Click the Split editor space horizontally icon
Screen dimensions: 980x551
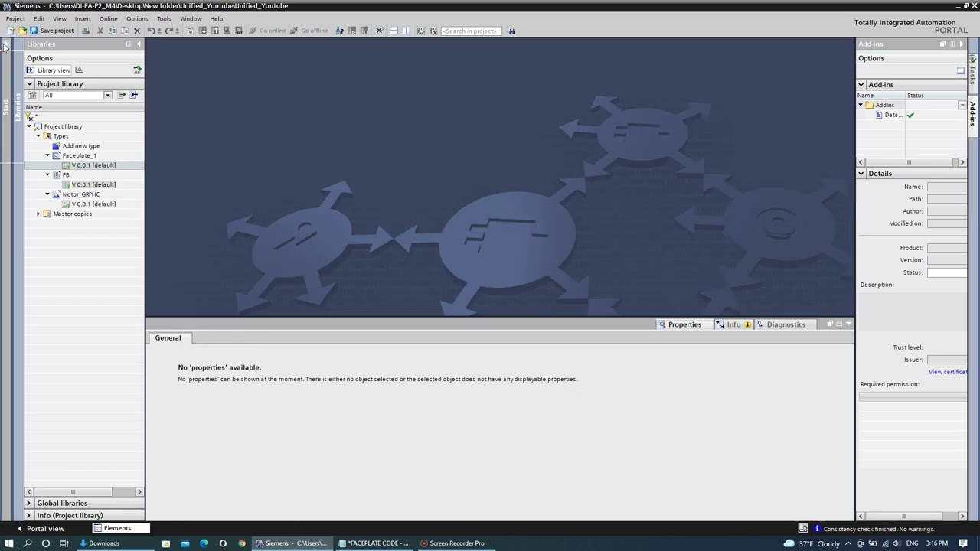click(394, 31)
